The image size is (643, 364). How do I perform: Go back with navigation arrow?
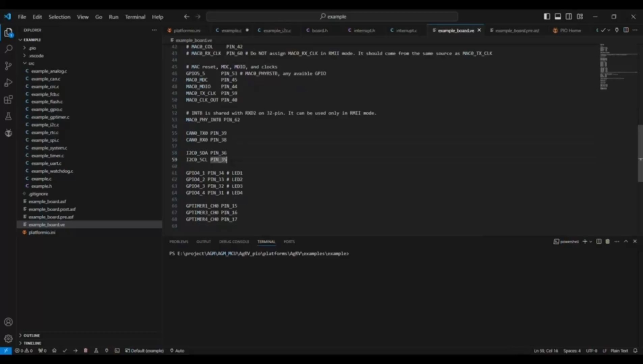[x=187, y=17]
